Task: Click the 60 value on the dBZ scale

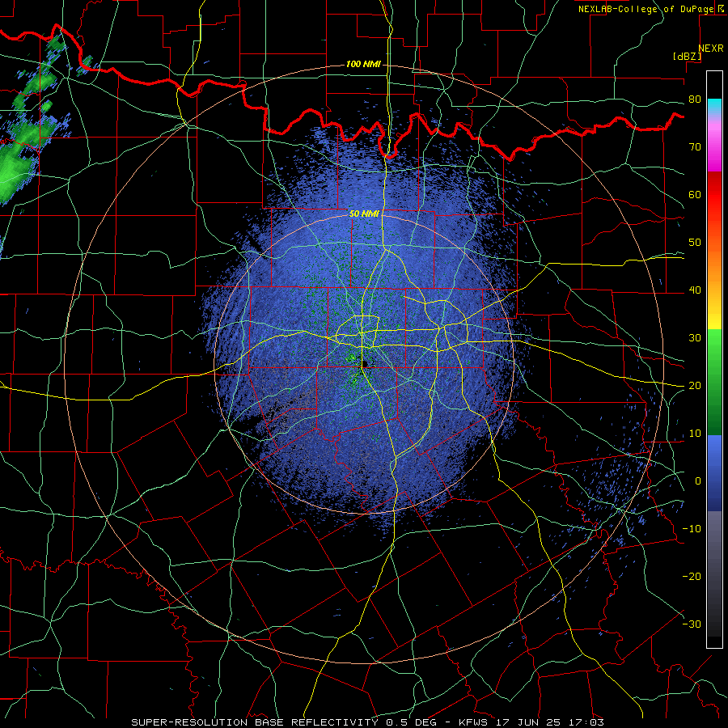Action: click(x=695, y=194)
